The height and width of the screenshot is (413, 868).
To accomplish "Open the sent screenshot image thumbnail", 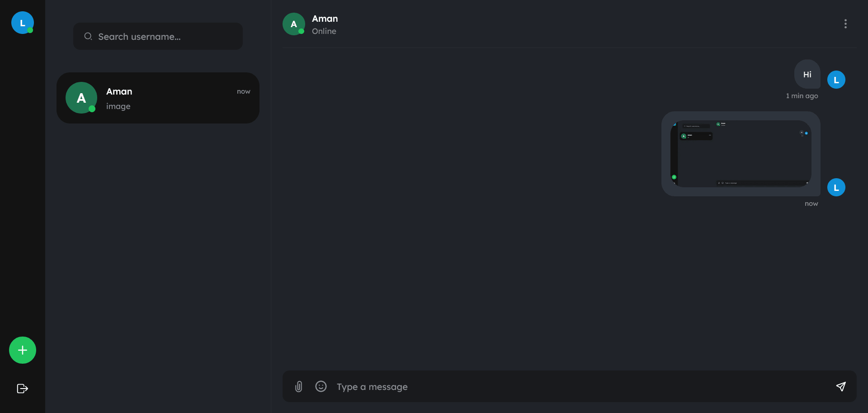I will [741, 154].
